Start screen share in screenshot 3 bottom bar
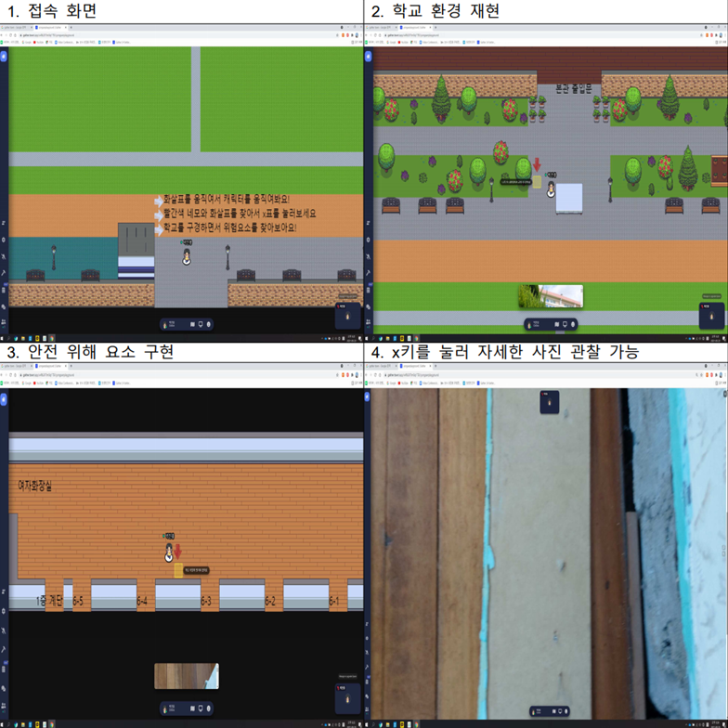Viewport: 728px width, 728px height. [x=201, y=708]
